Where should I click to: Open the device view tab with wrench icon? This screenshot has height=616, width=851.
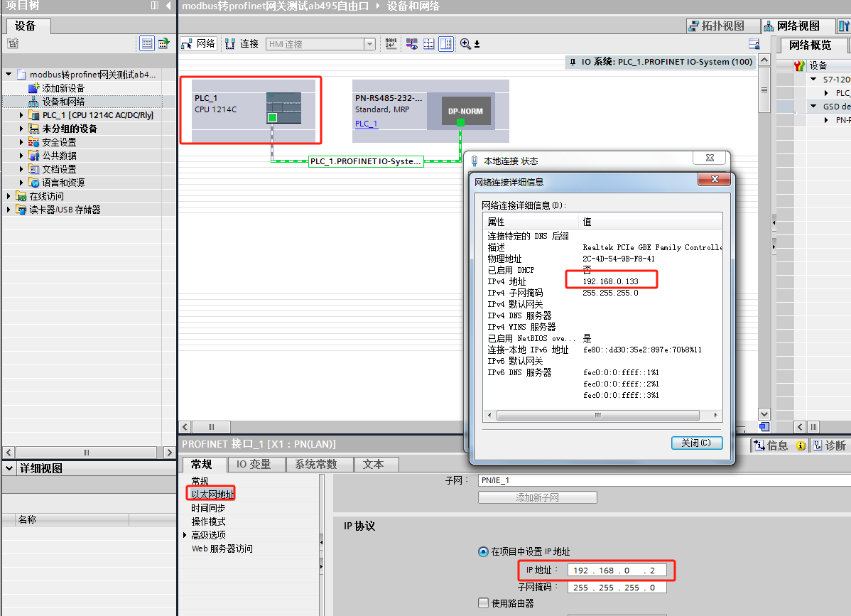pos(844,26)
